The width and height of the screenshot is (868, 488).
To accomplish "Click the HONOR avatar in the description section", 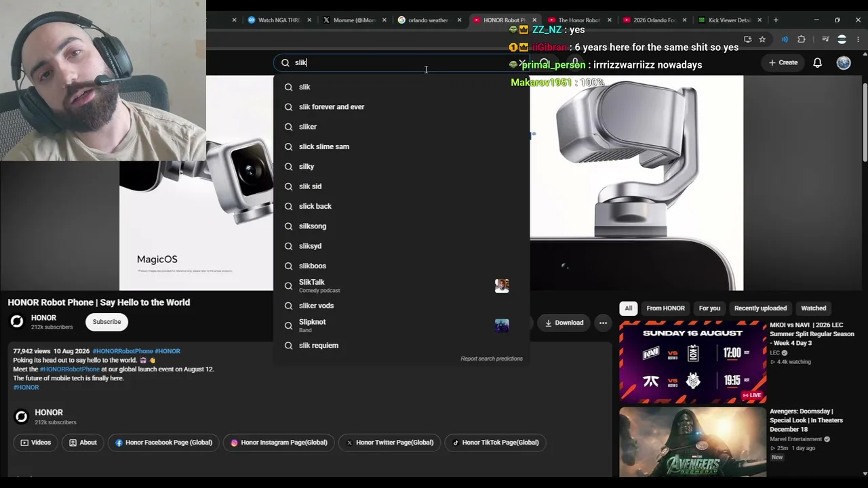I will point(21,416).
